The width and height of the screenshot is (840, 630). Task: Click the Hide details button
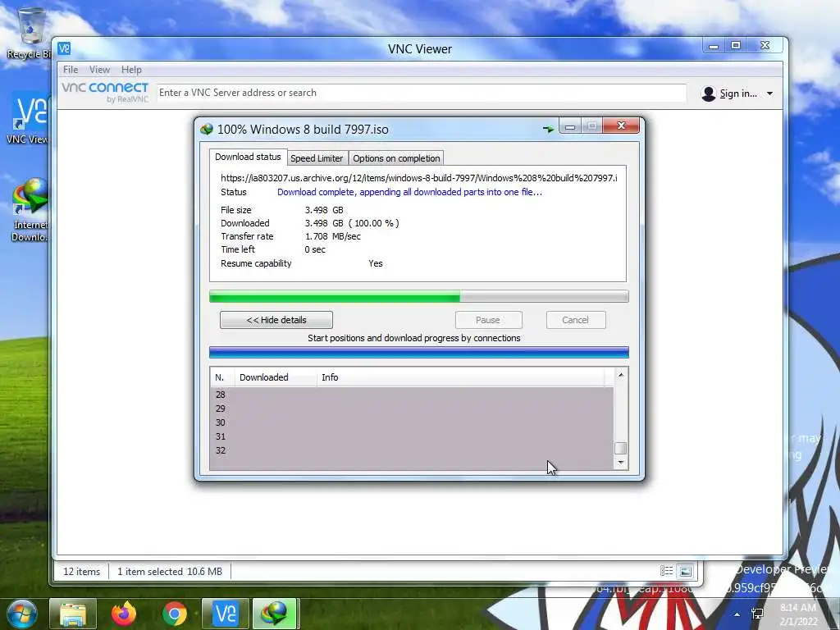[276, 320]
